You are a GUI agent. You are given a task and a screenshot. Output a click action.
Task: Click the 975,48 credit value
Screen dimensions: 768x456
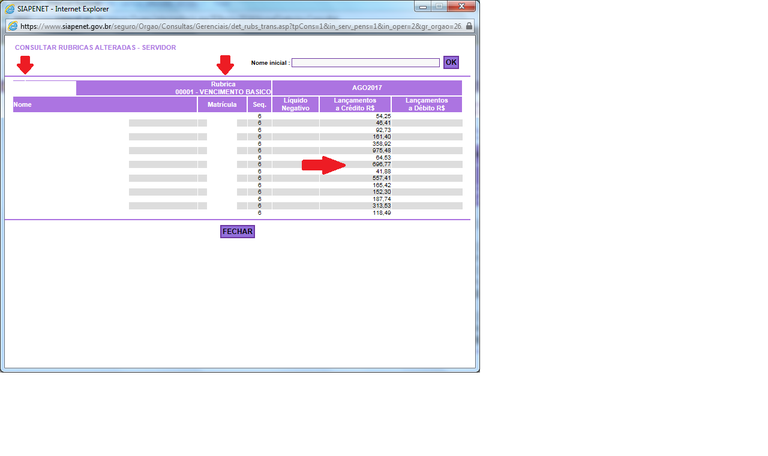pos(380,151)
